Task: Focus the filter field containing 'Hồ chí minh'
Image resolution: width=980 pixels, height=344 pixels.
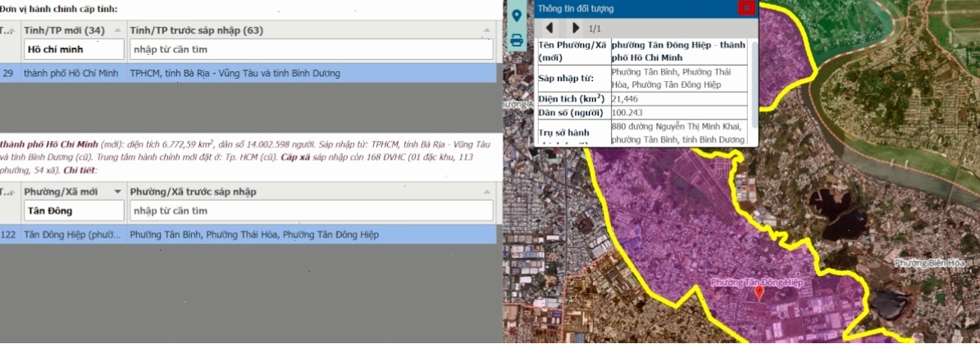Action: tap(75, 49)
